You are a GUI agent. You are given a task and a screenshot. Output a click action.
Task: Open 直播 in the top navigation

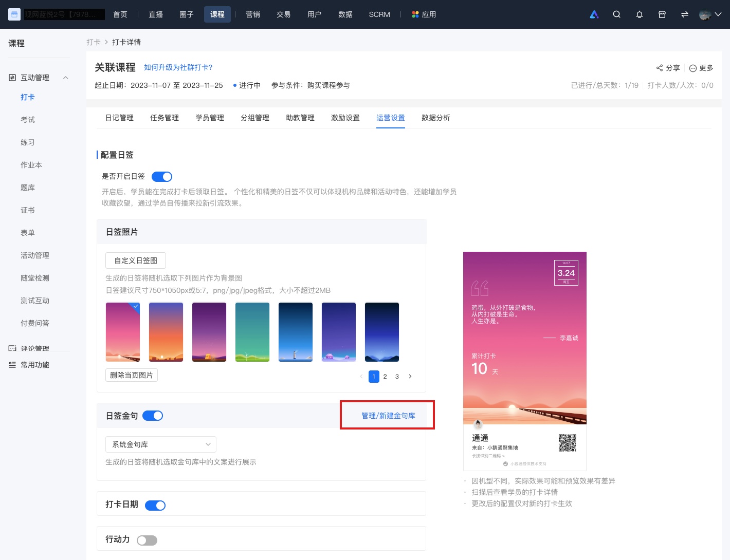156,14
